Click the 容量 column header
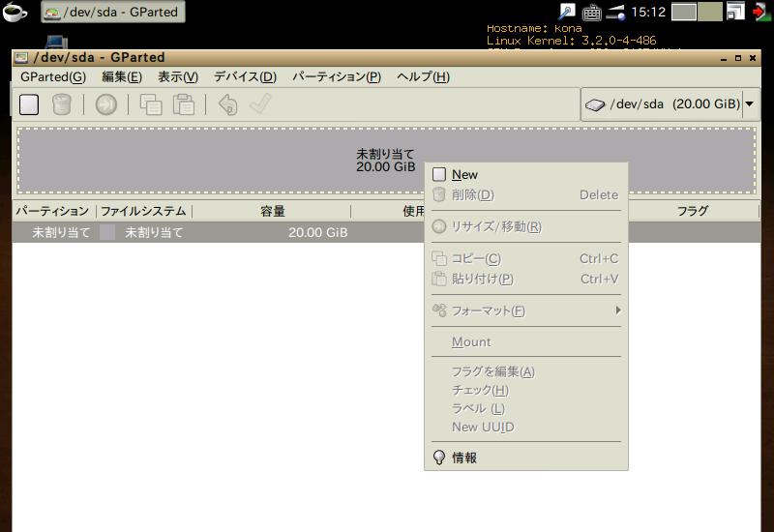 272,211
